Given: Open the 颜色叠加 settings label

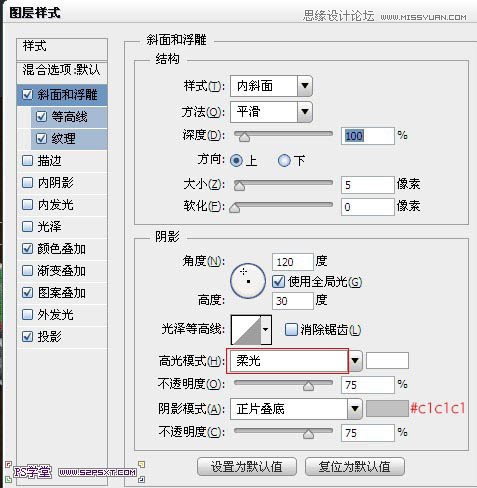Looking at the screenshot, I should (62, 249).
